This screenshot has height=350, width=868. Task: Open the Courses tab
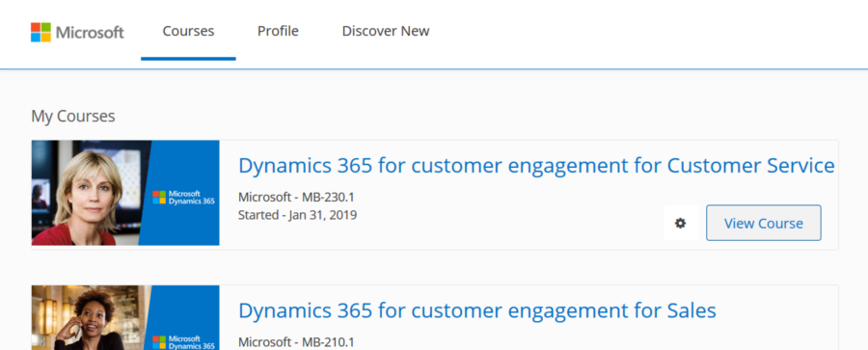click(x=188, y=31)
